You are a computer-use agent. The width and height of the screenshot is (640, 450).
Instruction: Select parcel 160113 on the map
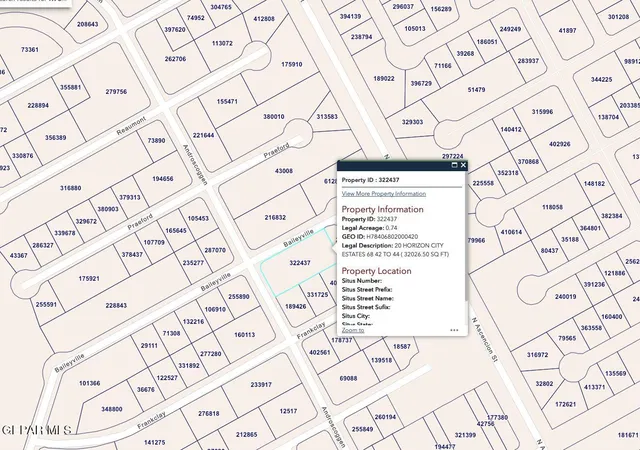tap(244, 335)
